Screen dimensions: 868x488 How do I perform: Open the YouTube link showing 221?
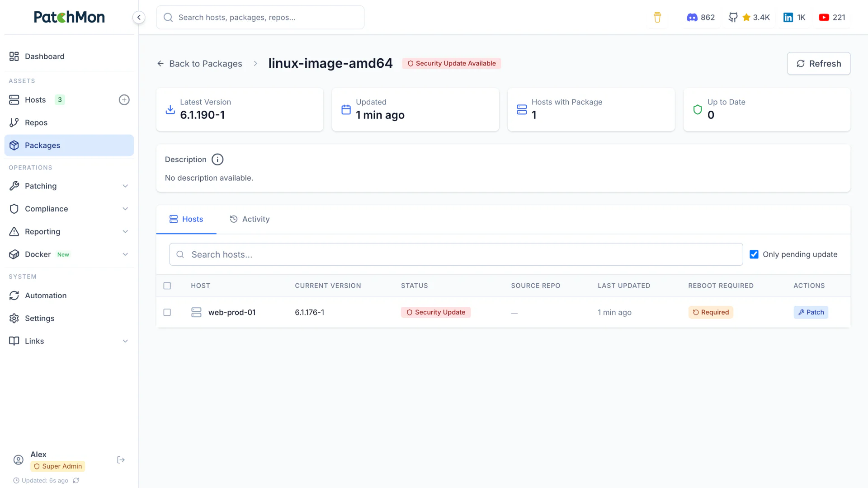tap(832, 17)
